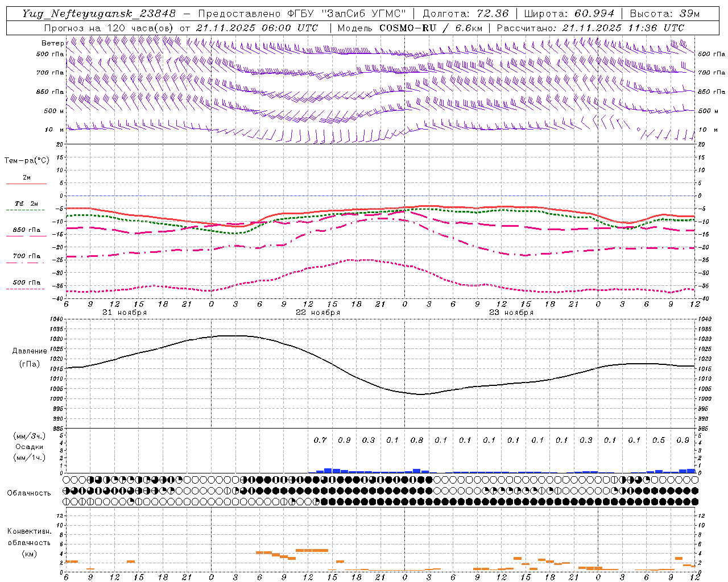
Task: Click the 0.8 precipitation value
Action: click(x=417, y=440)
